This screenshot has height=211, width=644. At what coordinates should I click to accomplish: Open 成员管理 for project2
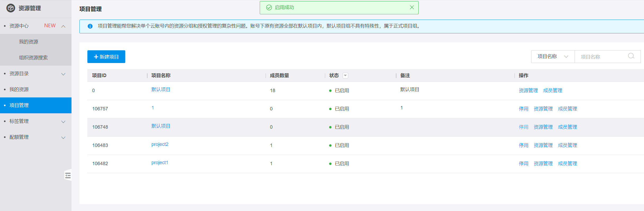[567, 145]
